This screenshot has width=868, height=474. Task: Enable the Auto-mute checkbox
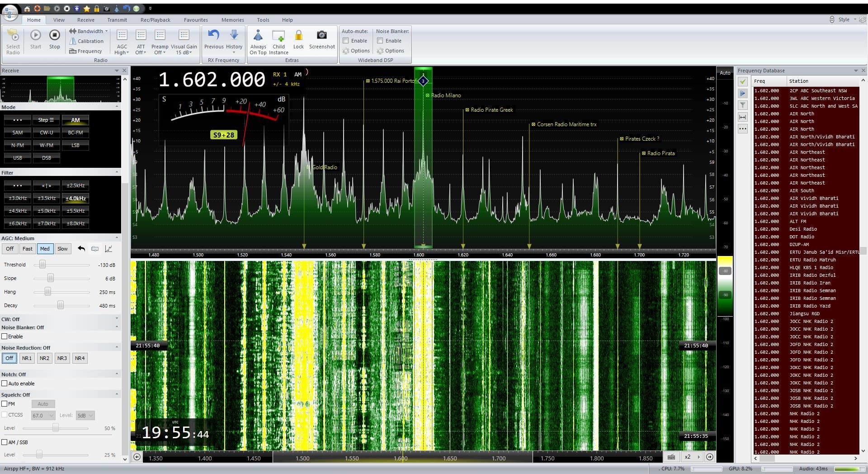pyautogui.click(x=346, y=41)
